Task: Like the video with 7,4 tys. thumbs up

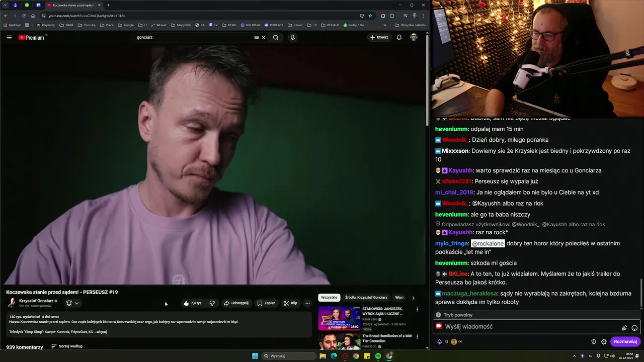Action: tap(193, 303)
